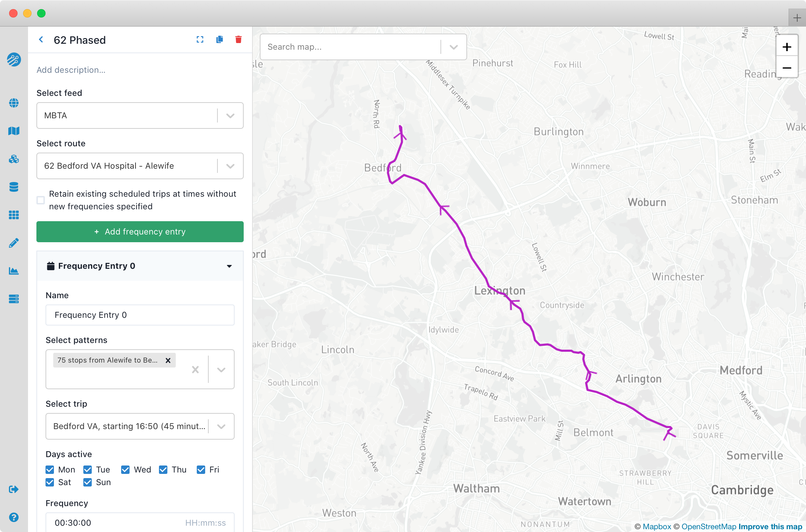Screen dimensions: 806x532
Task: Click the red trash delete icon
Action: coord(238,40)
